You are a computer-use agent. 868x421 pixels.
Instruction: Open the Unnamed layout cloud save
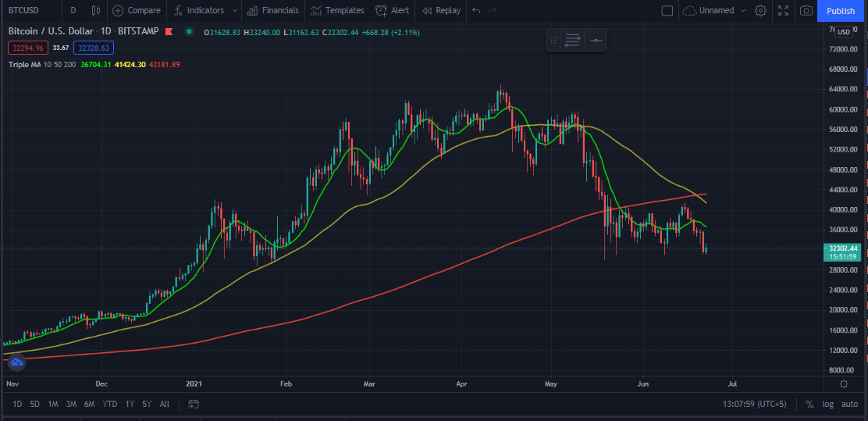tap(707, 10)
